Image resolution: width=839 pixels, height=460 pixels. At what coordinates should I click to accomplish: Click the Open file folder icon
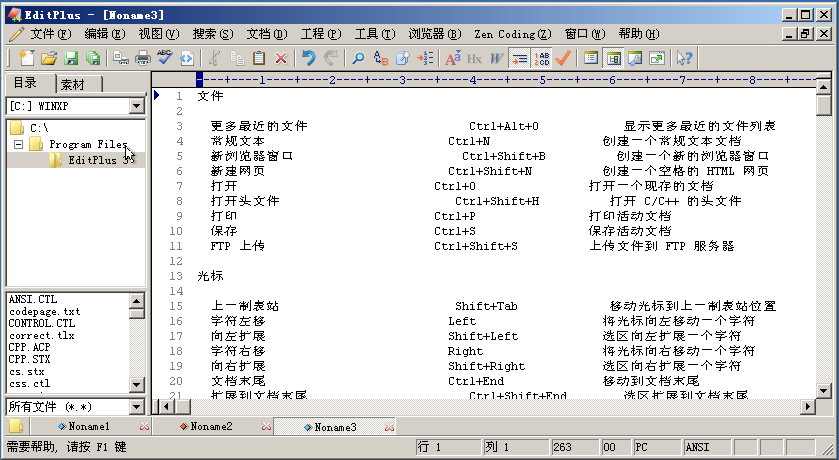(x=49, y=58)
